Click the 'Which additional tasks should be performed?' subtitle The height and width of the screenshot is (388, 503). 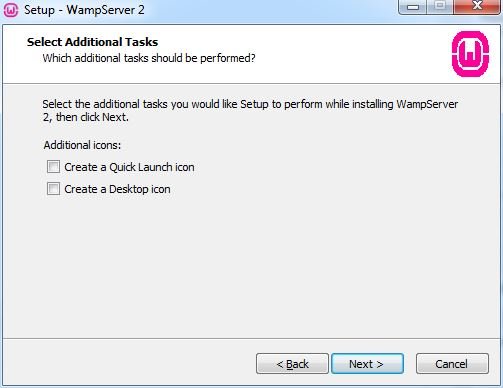(x=149, y=58)
